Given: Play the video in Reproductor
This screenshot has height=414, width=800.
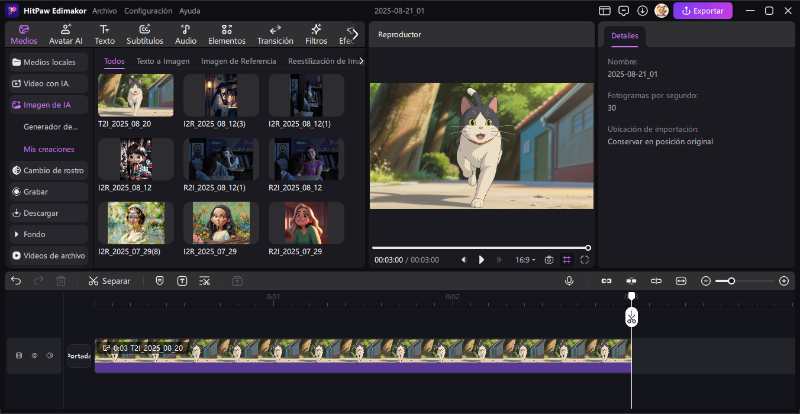Looking at the screenshot, I should click(481, 260).
